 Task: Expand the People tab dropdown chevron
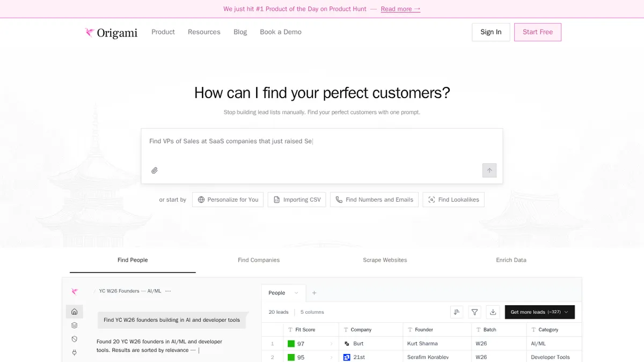296,293
